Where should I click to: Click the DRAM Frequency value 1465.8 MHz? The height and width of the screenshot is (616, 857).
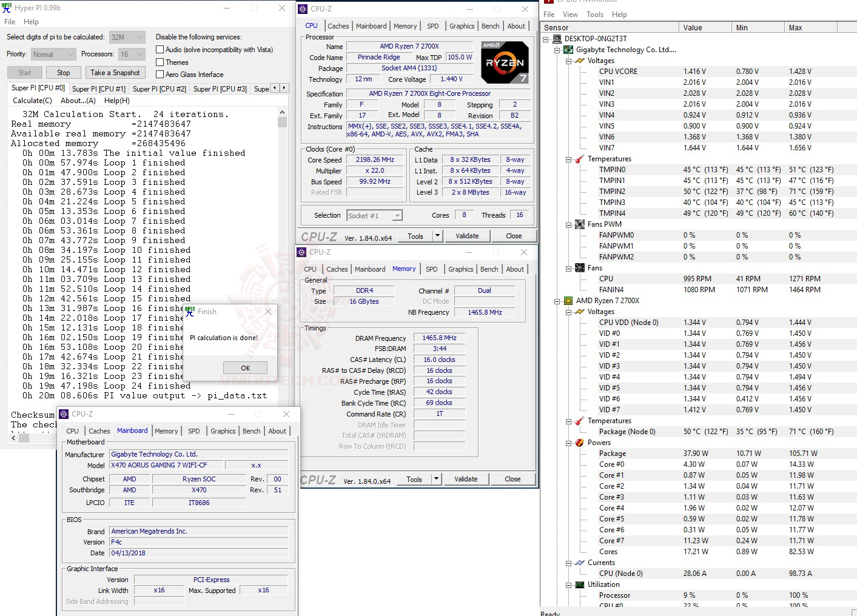coord(440,338)
